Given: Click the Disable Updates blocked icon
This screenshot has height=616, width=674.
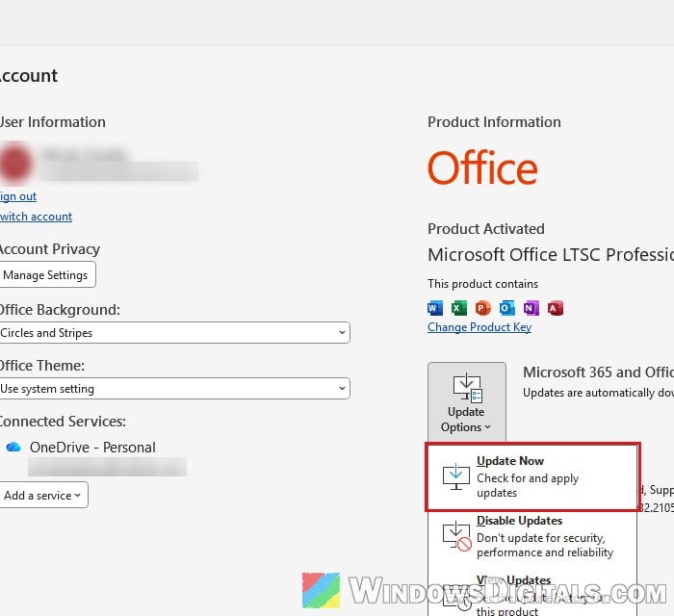Looking at the screenshot, I should tap(457, 536).
